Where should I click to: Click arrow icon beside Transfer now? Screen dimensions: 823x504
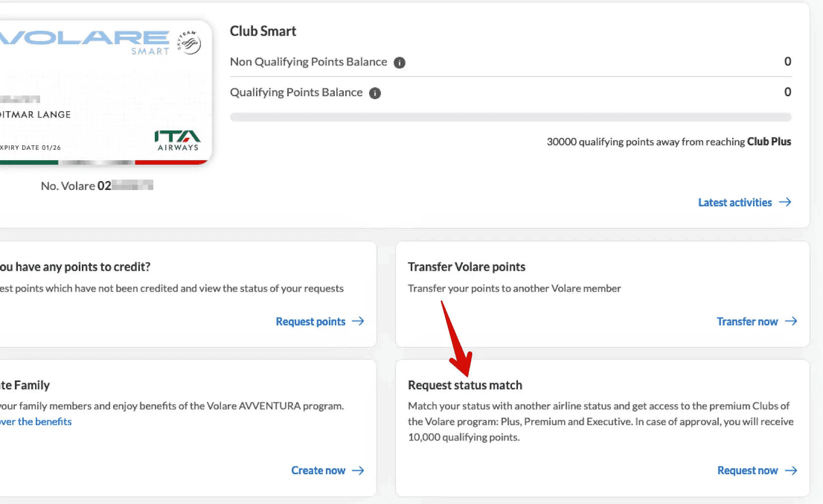[791, 321]
